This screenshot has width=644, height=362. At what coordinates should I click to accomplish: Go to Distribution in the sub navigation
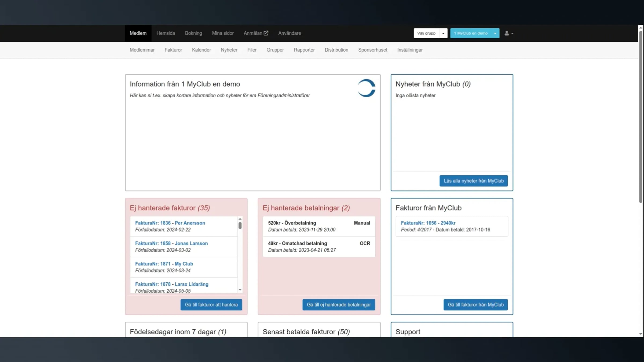(x=336, y=50)
